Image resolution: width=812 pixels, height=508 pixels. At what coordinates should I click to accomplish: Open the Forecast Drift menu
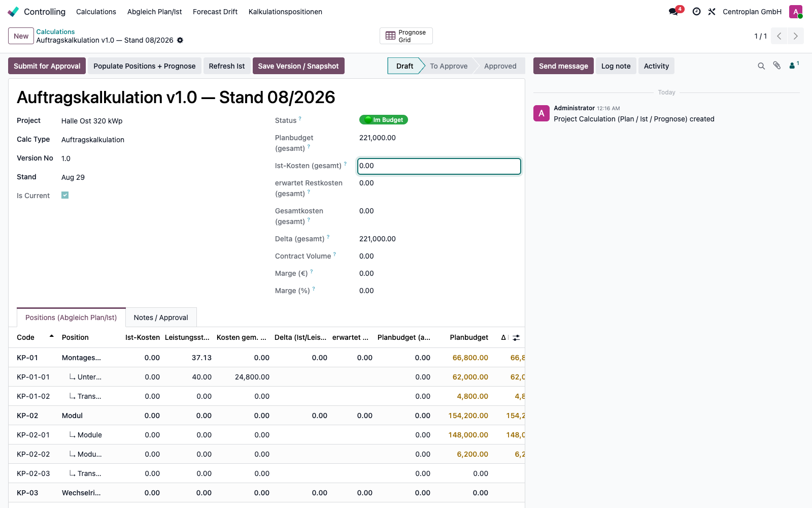215,12
